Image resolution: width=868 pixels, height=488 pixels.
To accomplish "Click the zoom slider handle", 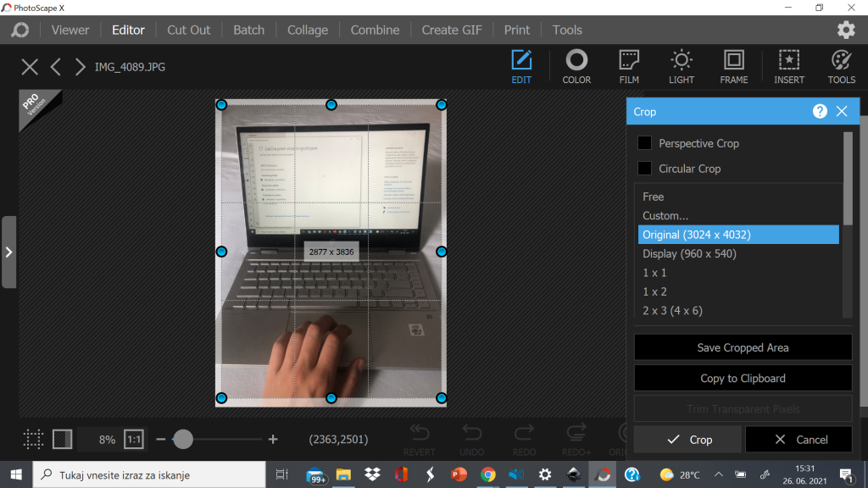I will click(183, 440).
